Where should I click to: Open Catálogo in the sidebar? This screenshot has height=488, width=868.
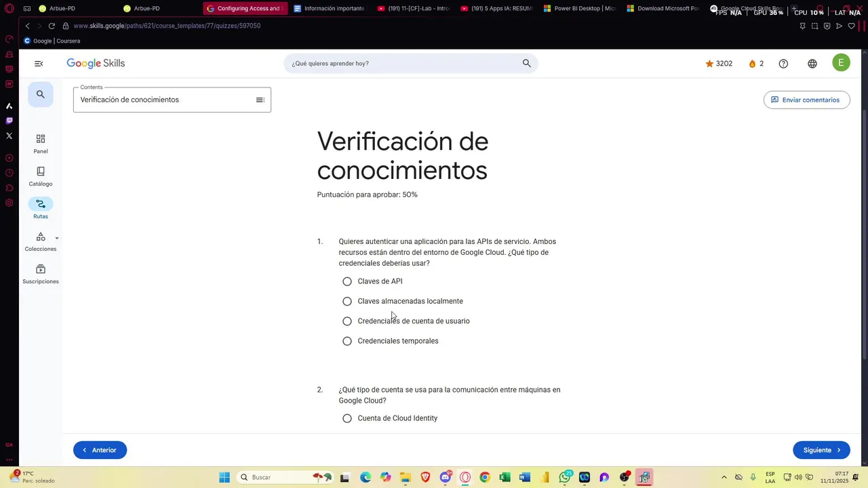click(41, 176)
